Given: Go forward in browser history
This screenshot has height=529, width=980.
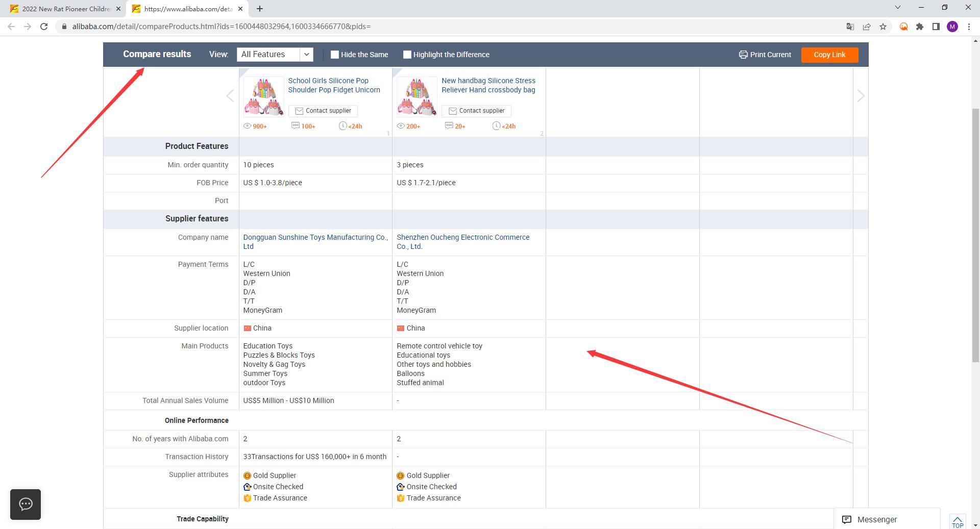Looking at the screenshot, I should pos(28,27).
